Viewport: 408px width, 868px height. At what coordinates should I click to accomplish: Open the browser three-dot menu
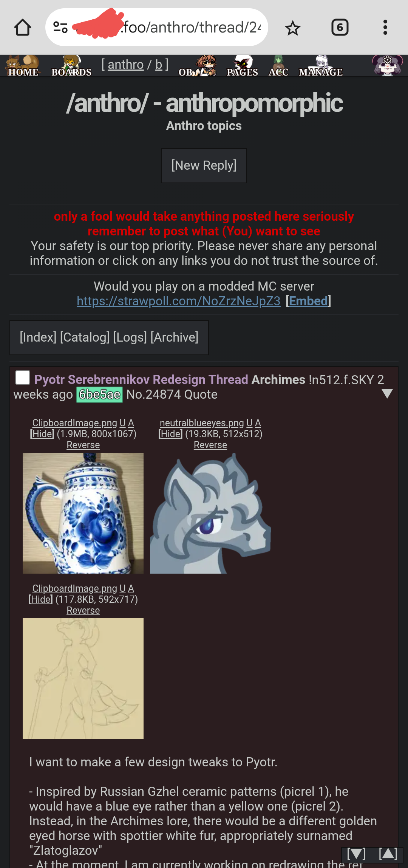point(385,28)
